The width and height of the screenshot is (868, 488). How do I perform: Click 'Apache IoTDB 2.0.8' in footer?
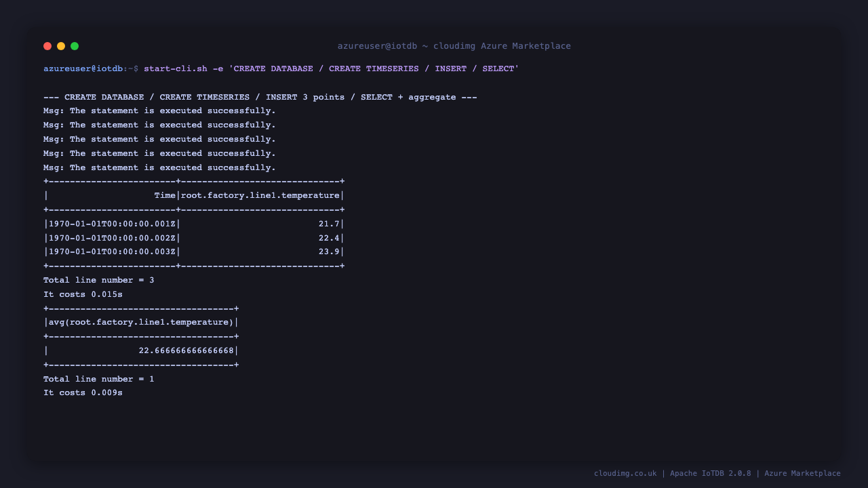pyautogui.click(x=711, y=474)
